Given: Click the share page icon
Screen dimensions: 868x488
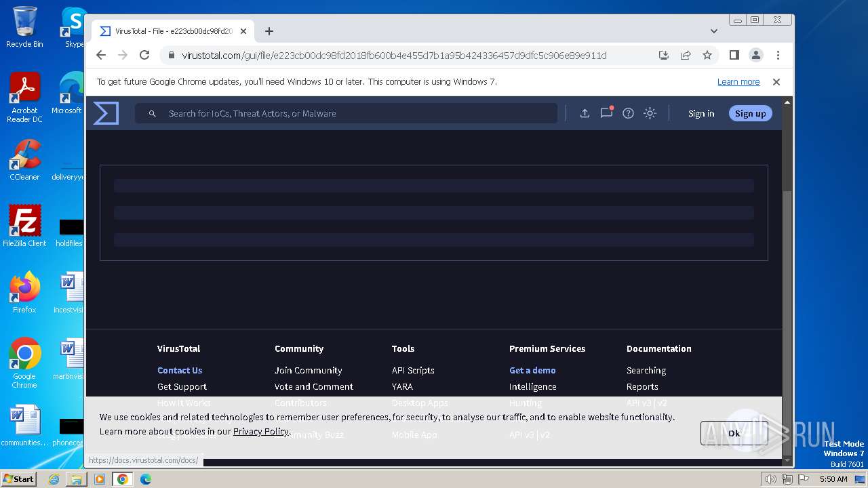Looking at the screenshot, I should (x=686, y=56).
